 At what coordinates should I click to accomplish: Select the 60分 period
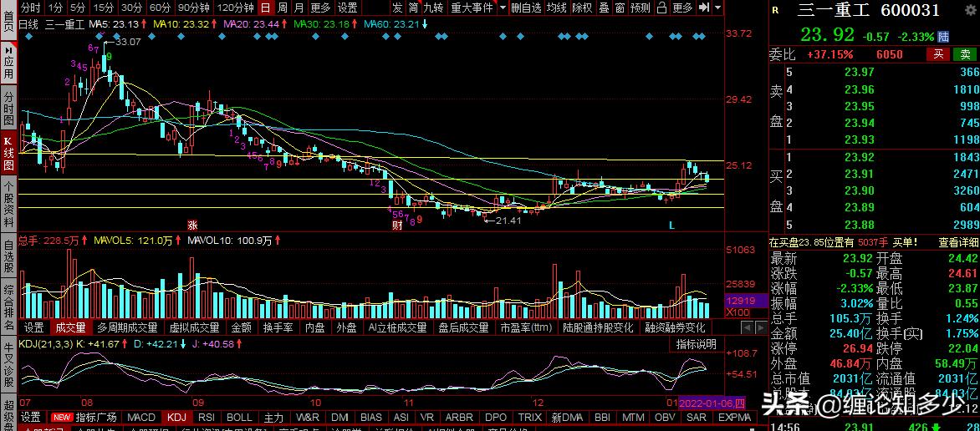161,8
